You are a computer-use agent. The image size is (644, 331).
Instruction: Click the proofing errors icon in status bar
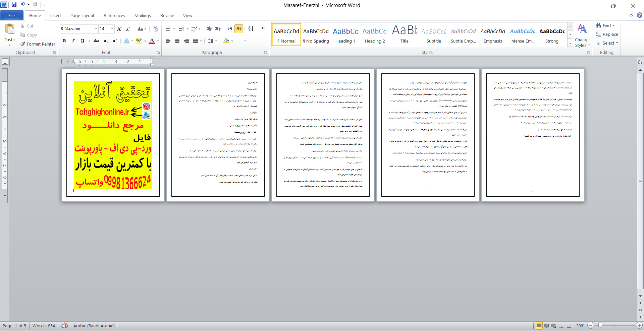[64, 325]
